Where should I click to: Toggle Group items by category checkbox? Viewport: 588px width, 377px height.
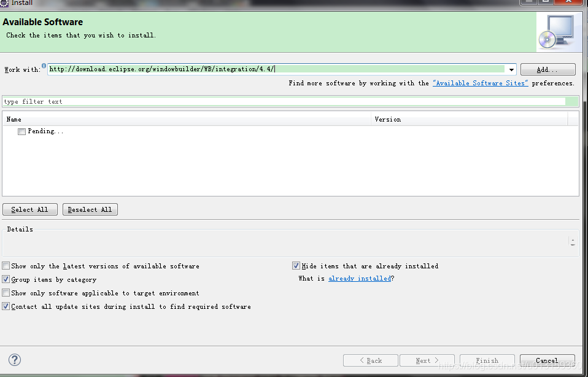[x=6, y=279]
